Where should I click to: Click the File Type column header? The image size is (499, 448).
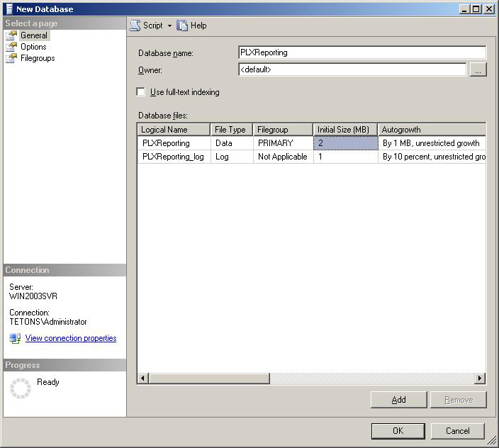click(232, 130)
